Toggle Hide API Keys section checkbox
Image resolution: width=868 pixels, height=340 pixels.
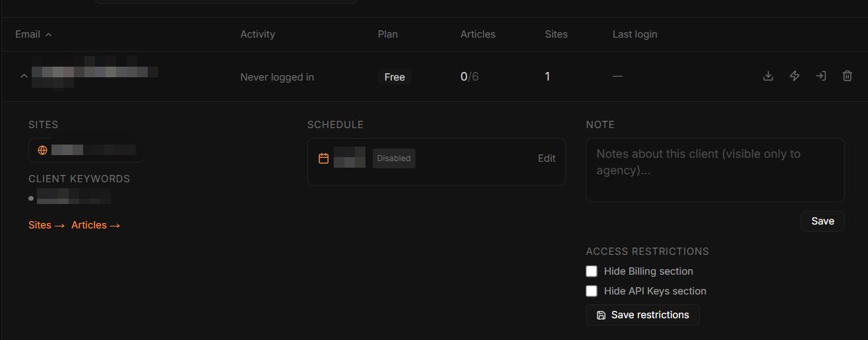pos(592,291)
